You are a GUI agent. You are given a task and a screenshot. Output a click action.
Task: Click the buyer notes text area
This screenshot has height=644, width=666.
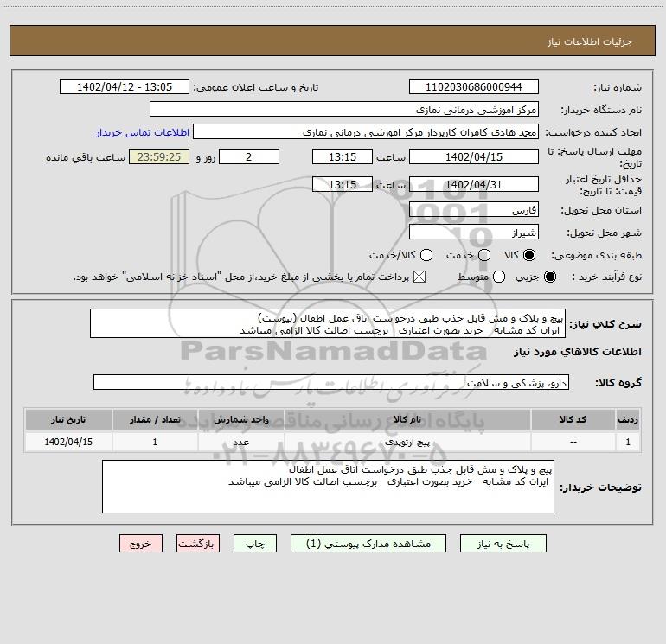[x=328, y=487]
